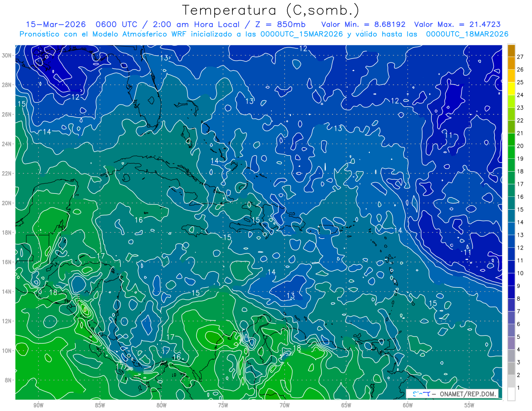Select the "0000UTC_15MAR2026" initialization time text
Viewport: 532px width, 411px height.
point(302,34)
